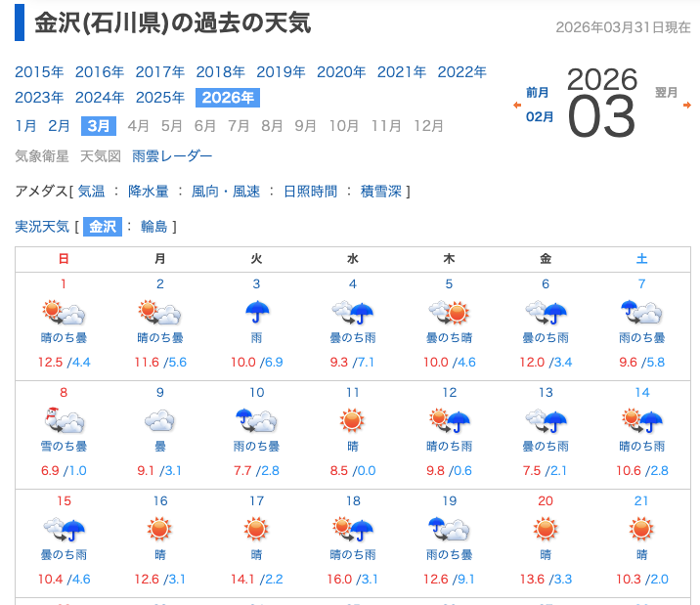
Task: Go to previous month 02月
Action: click(x=539, y=116)
